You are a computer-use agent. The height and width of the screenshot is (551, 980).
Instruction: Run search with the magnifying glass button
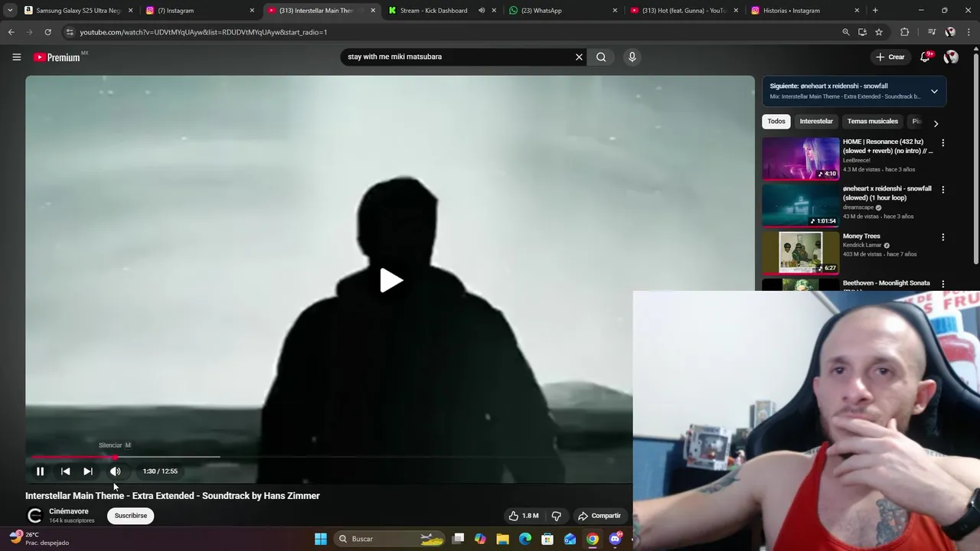tap(601, 57)
